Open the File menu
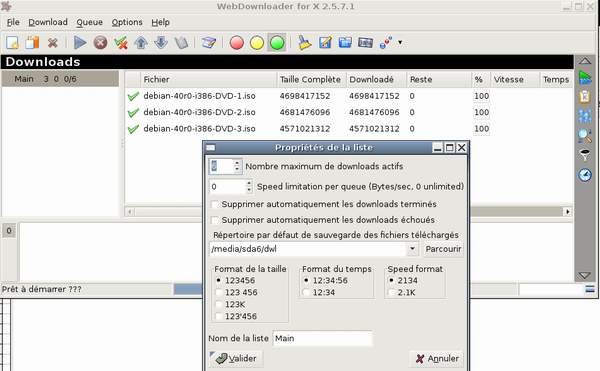This screenshot has width=600, height=371. 13,22
